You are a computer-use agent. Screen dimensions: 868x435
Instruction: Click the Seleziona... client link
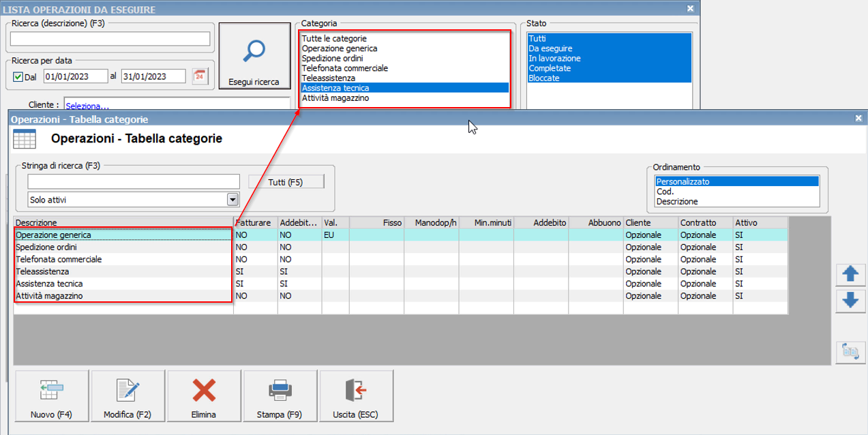pyautogui.click(x=87, y=106)
